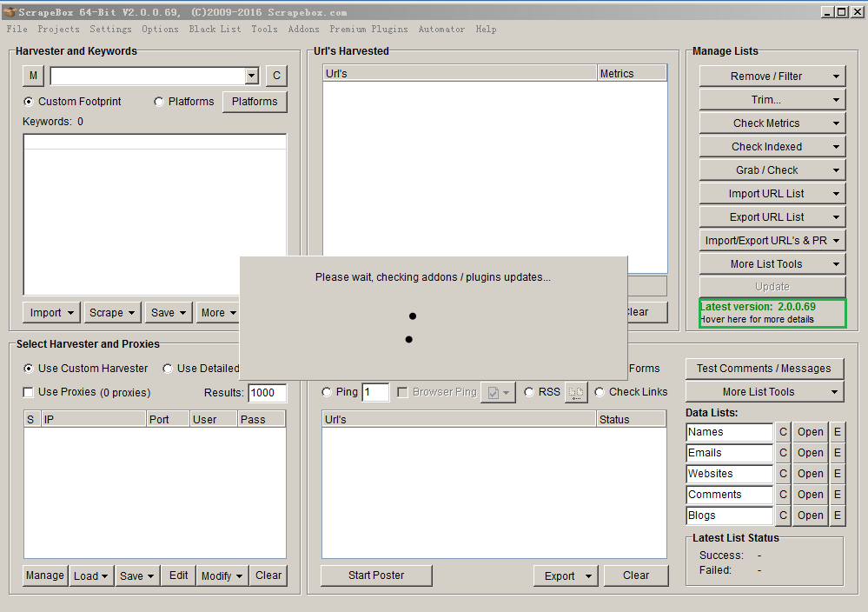Open the Options menu
Screen dimensions: 868x612
pos(160,30)
